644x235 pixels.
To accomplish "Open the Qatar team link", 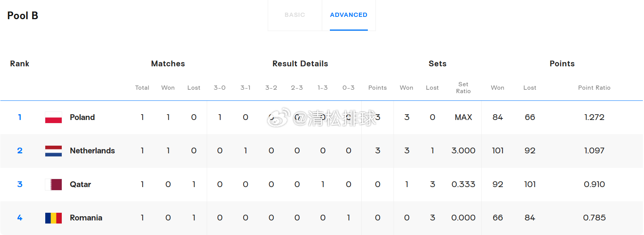I will (x=80, y=184).
